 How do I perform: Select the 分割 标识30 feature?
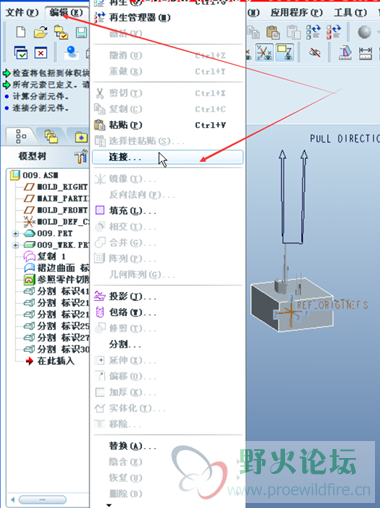[x=56, y=349]
